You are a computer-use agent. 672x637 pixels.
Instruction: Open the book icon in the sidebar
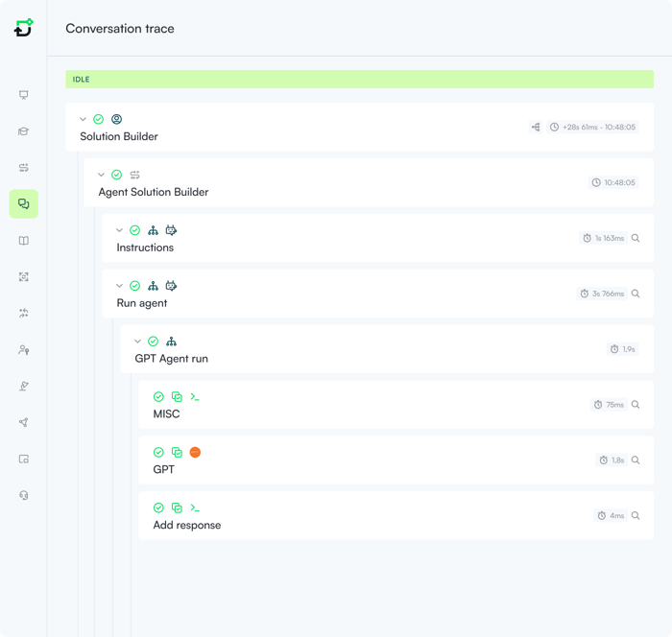pos(24,241)
